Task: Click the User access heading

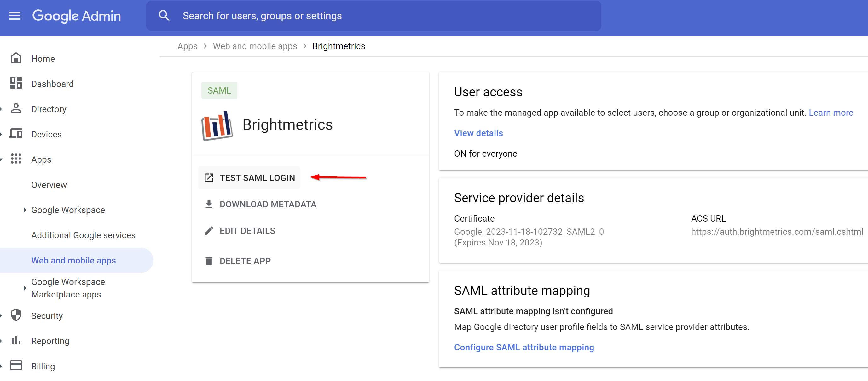Action: coord(488,92)
